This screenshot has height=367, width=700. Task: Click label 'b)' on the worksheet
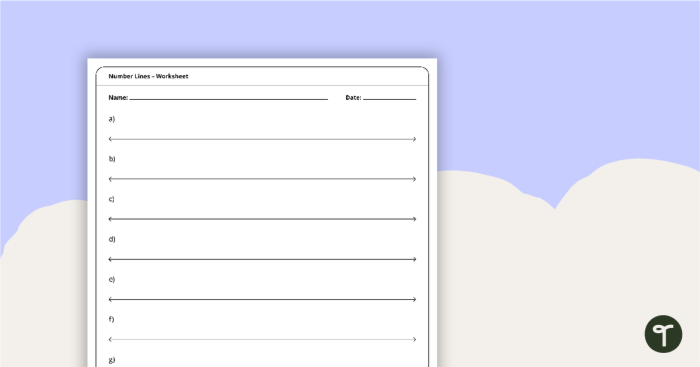pos(112,159)
